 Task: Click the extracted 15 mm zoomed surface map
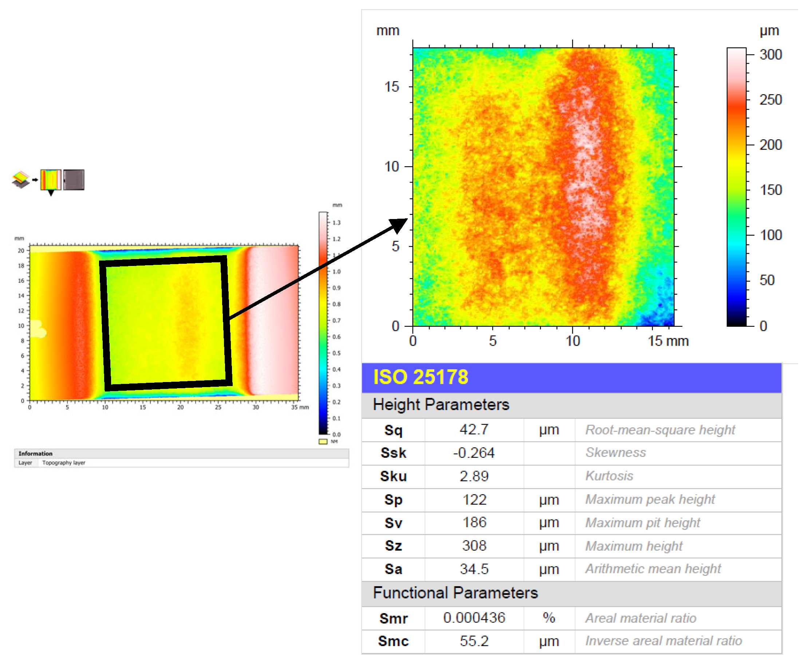pos(543,187)
